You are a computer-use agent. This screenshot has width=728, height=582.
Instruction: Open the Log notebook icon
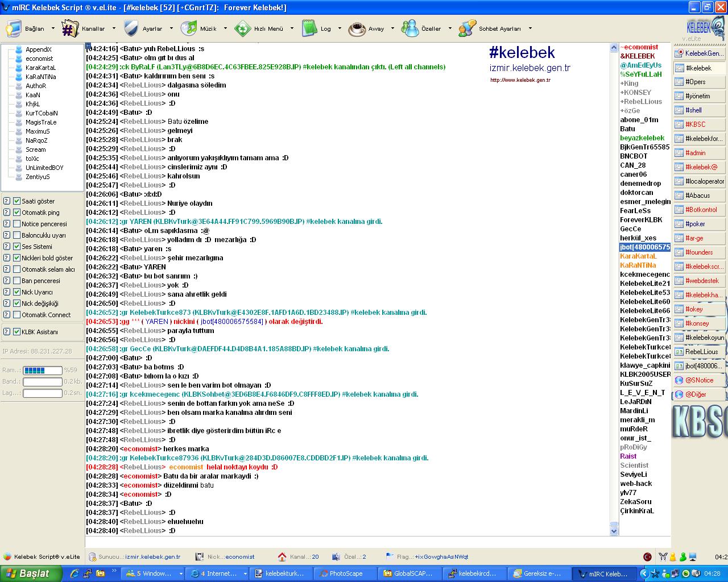pos(309,28)
